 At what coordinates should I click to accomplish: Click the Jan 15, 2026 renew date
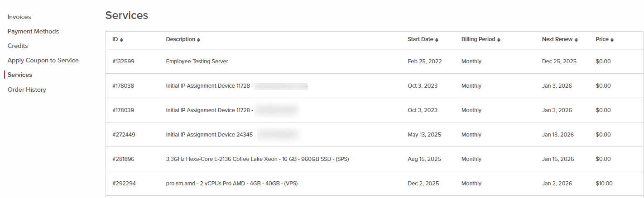[557, 159]
